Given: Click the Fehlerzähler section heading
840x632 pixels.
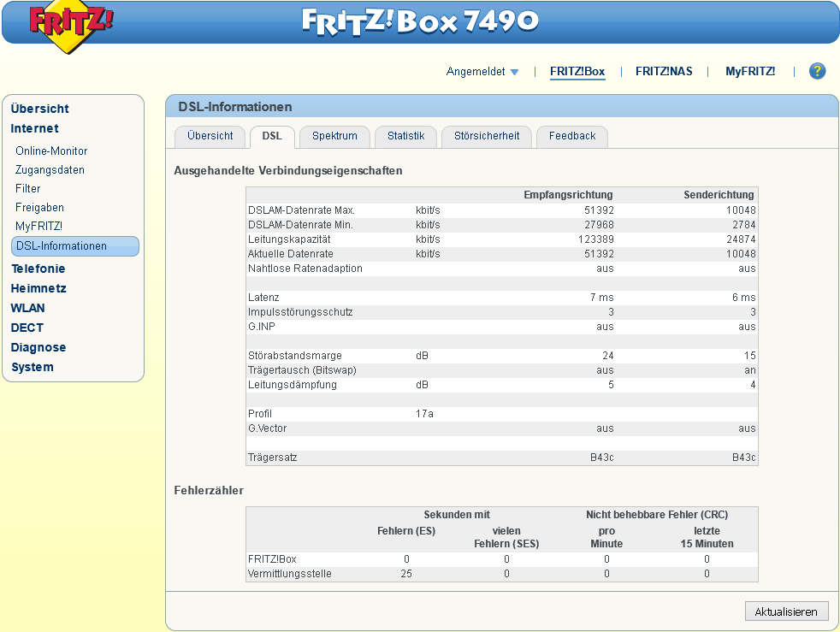Looking at the screenshot, I should [209, 491].
